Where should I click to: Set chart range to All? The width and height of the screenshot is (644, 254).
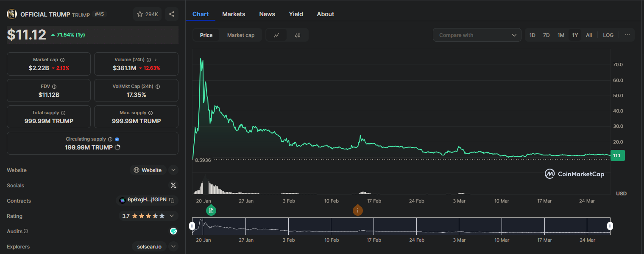(x=589, y=35)
